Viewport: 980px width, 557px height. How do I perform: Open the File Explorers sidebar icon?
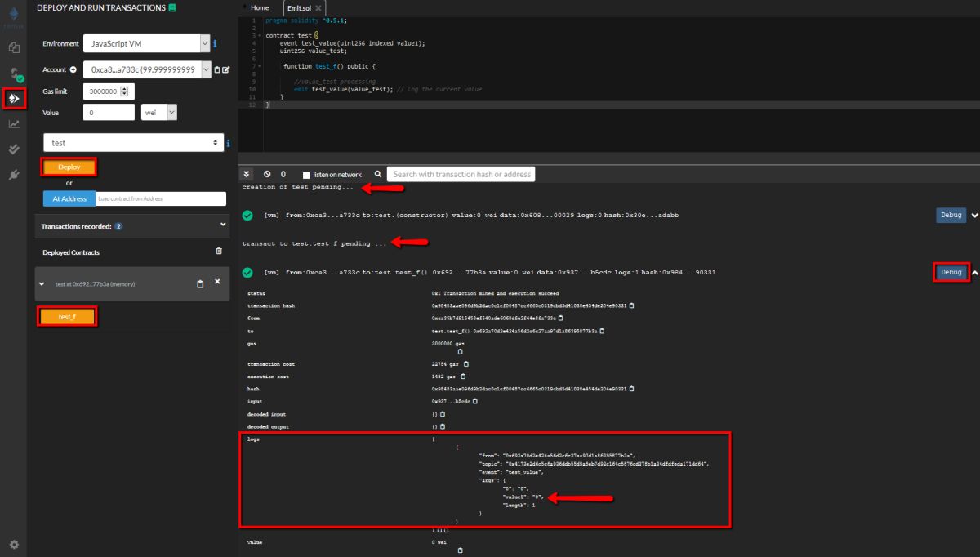tap(14, 48)
